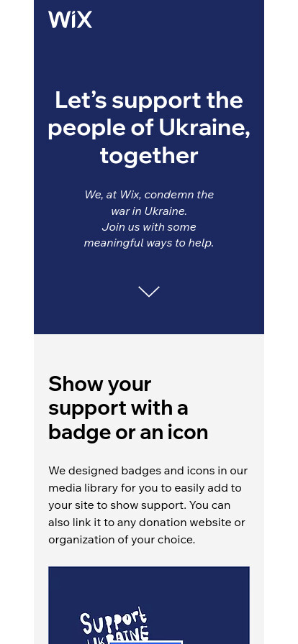Click 'also link it to any donation' line
Screen dimensions: 298x644
(x=147, y=523)
